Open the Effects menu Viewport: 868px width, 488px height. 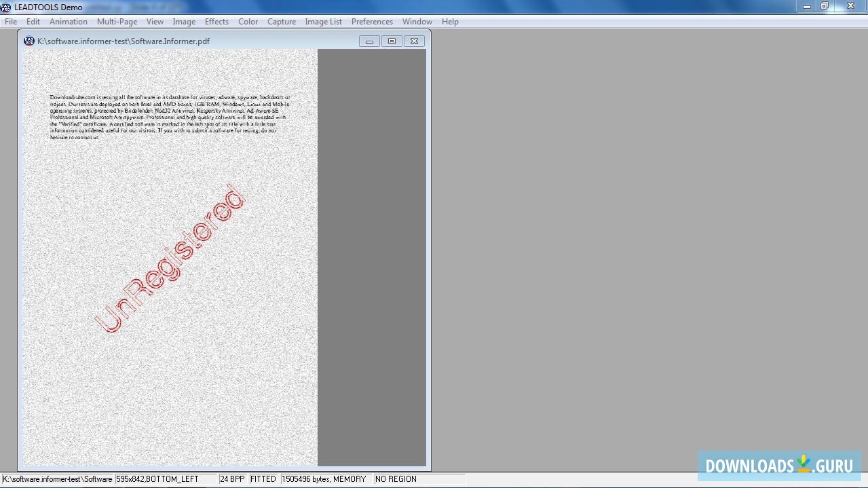[216, 21]
